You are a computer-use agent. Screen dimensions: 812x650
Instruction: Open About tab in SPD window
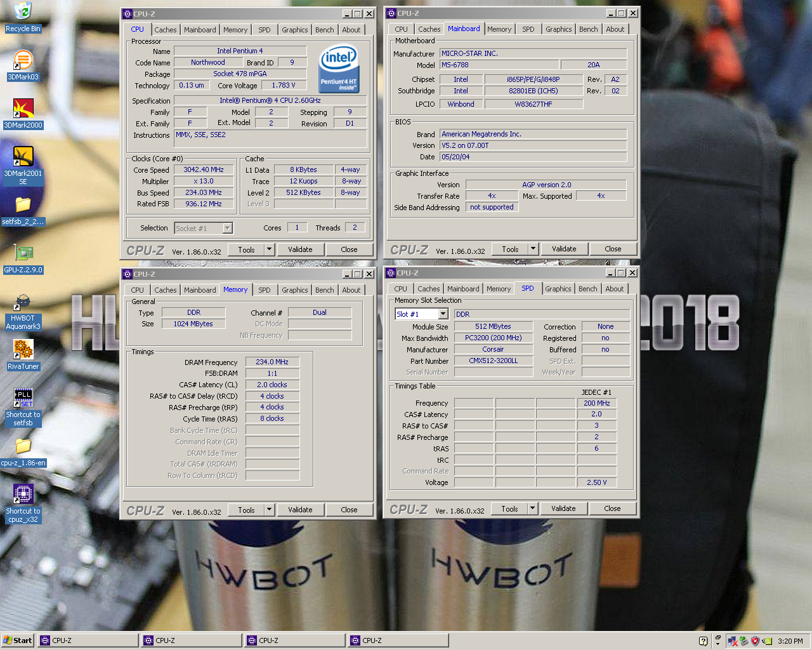pos(615,289)
